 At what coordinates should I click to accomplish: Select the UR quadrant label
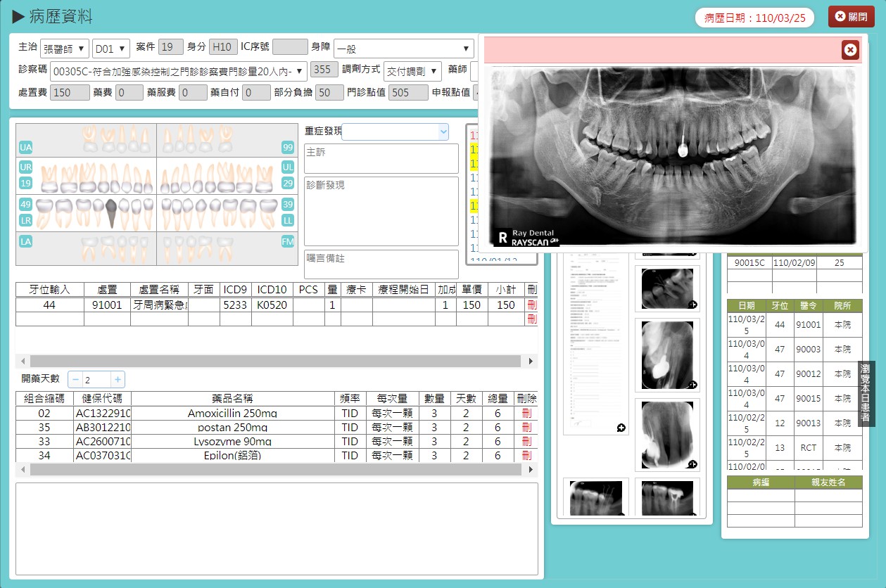26,167
